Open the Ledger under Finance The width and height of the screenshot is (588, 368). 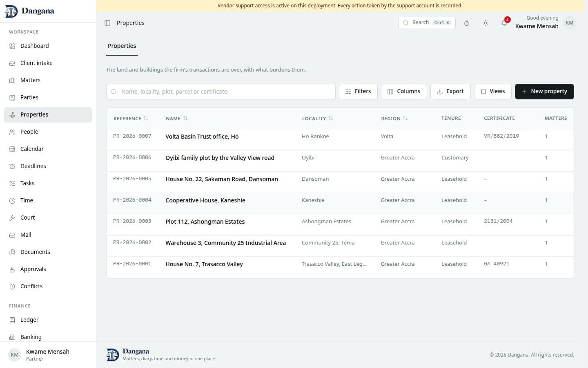point(48,320)
